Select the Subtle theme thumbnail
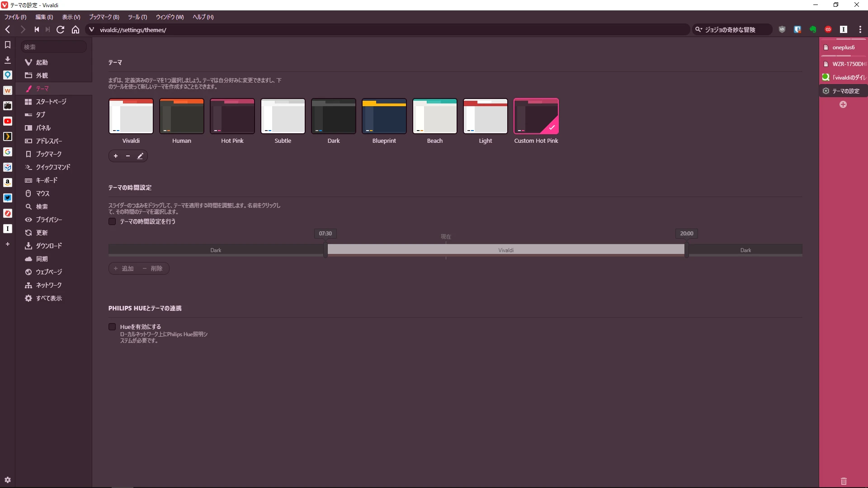 click(x=283, y=116)
